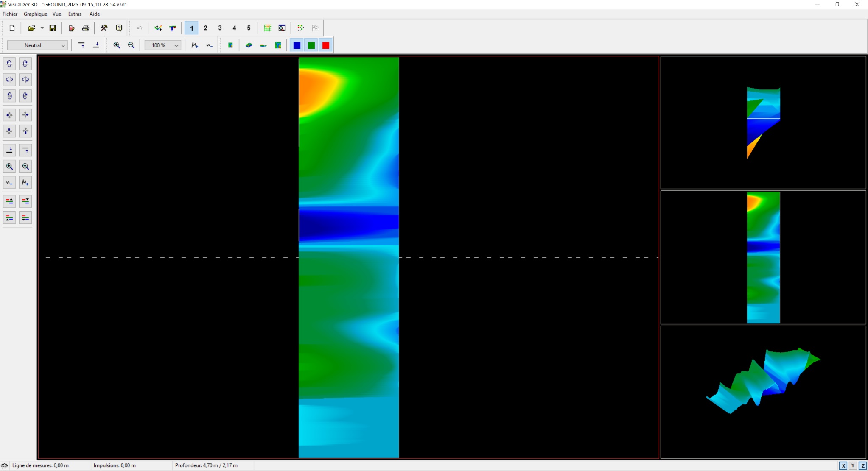The width and height of the screenshot is (868, 471).
Task: Click the new document icon
Action: [12, 28]
